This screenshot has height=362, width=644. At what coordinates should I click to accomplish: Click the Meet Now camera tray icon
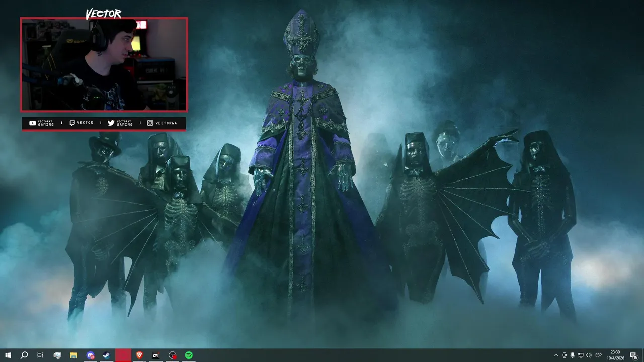pos(565,355)
